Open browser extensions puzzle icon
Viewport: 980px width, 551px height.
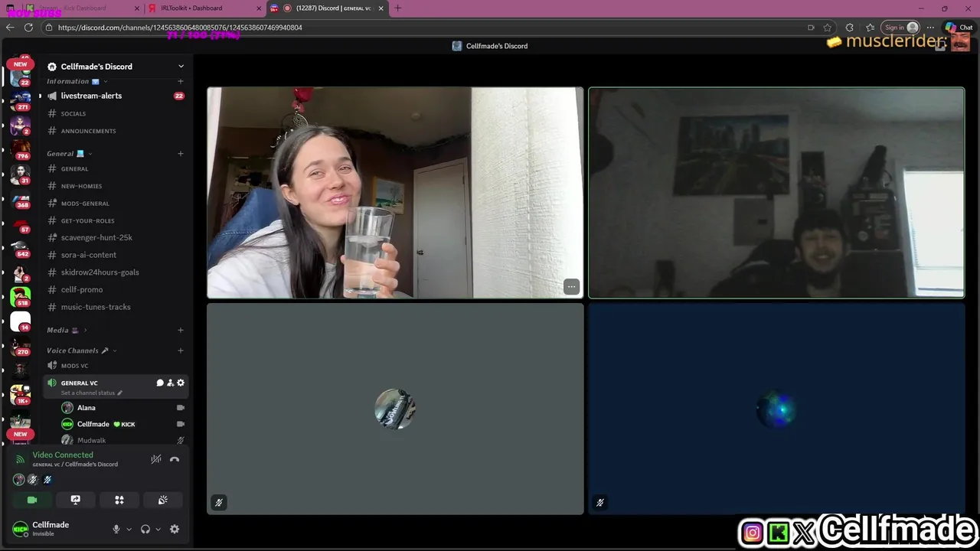click(849, 28)
